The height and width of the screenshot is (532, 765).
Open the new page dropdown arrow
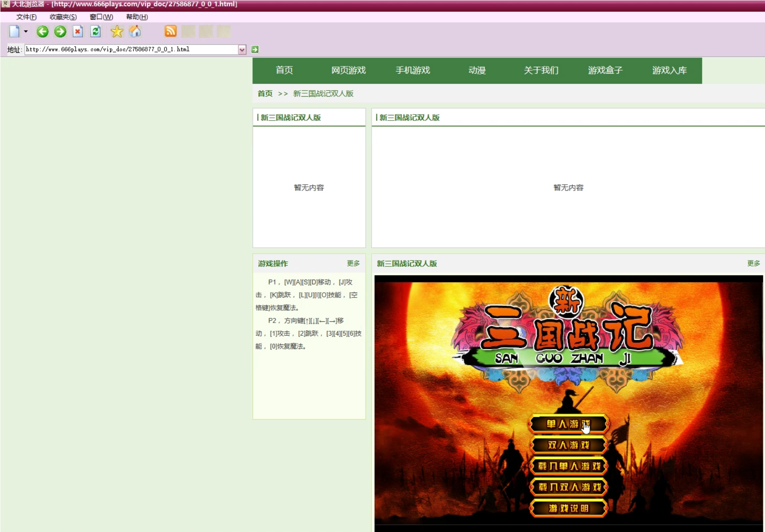coord(26,31)
